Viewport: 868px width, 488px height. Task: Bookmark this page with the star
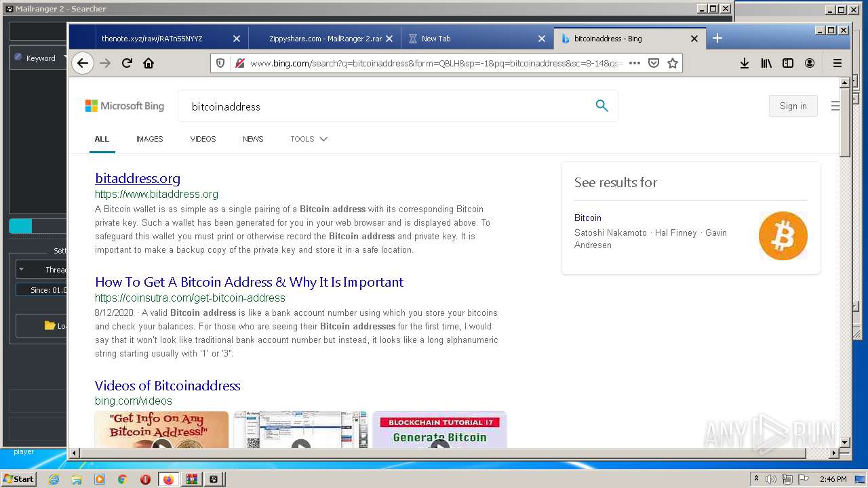(x=673, y=63)
